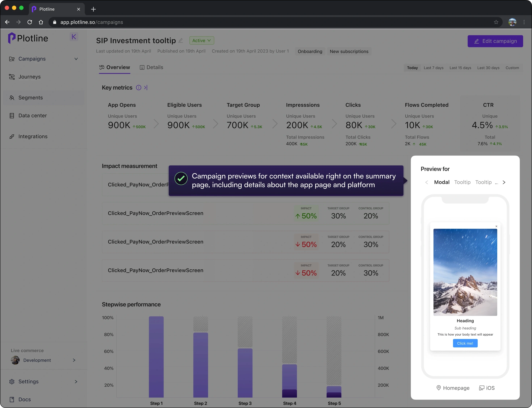
Task: Click the pencil icon beside campaign title
Action: 181,41
